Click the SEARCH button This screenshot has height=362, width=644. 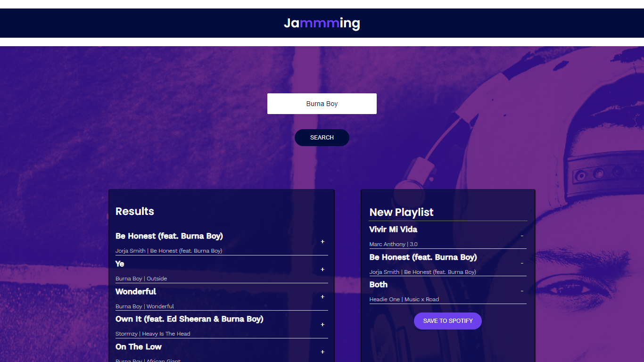pyautogui.click(x=322, y=138)
